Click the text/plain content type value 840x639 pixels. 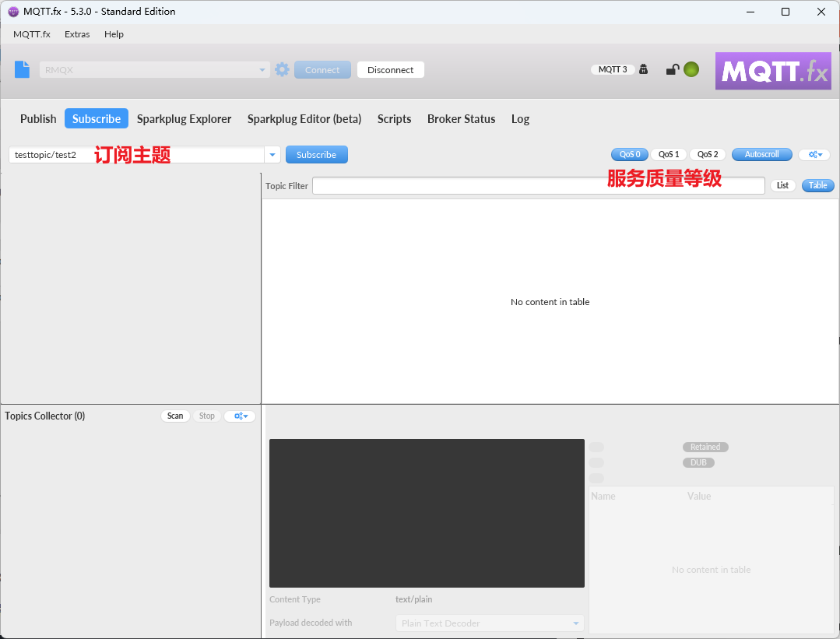point(413,599)
